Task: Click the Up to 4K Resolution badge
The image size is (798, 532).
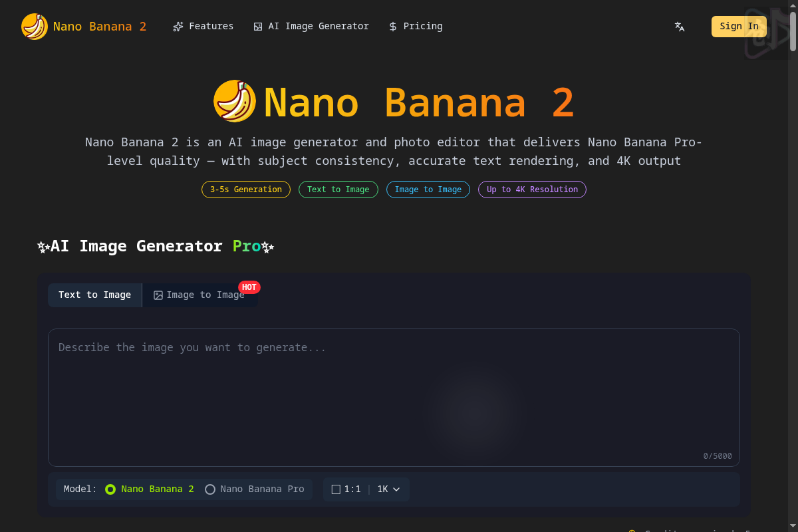Action: [532, 190]
